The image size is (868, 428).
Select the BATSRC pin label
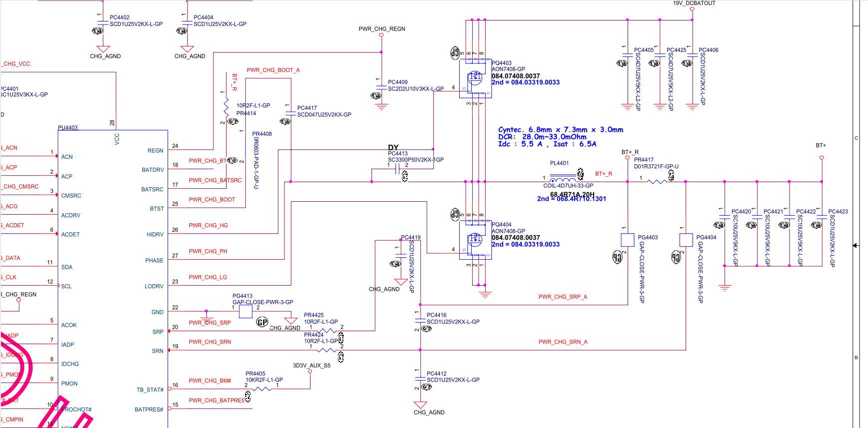pyautogui.click(x=152, y=190)
